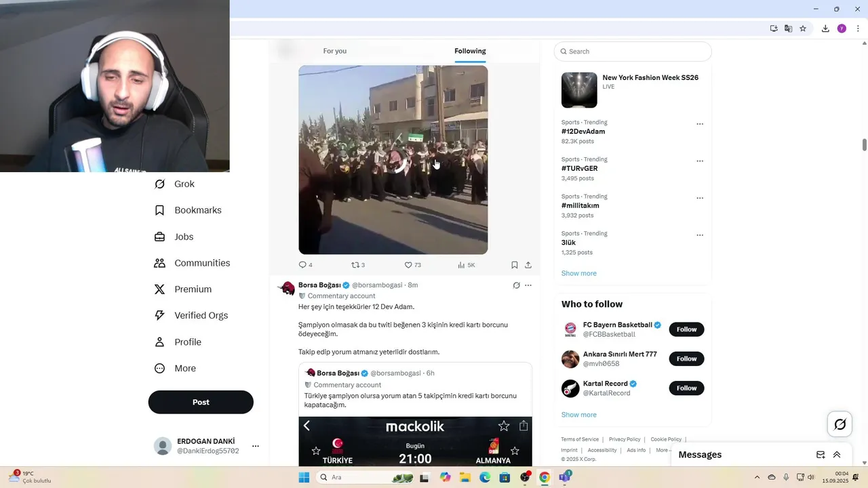Show more trending topics
The height and width of the screenshot is (488, 868).
point(579,273)
